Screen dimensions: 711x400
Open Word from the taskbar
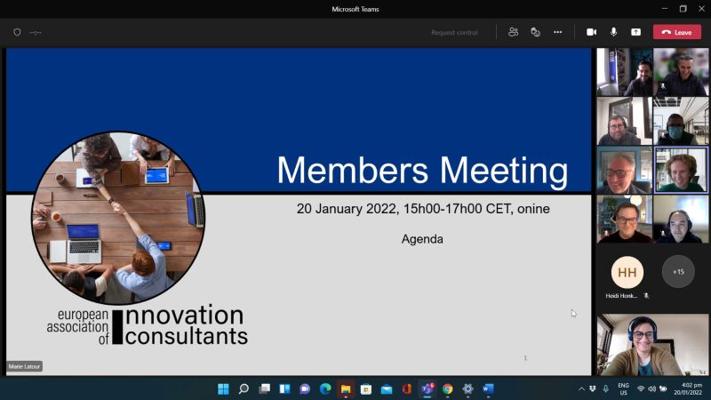click(488, 389)
